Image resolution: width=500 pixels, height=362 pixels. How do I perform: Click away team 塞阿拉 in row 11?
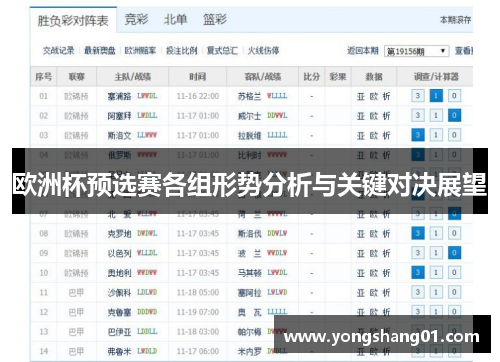point(249,293)
